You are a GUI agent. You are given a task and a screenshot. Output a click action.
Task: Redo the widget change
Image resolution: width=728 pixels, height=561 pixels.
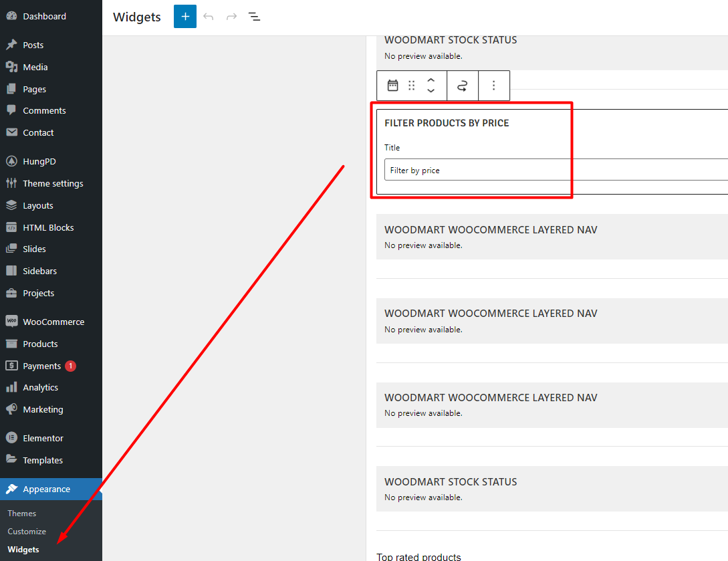point(231,17)
